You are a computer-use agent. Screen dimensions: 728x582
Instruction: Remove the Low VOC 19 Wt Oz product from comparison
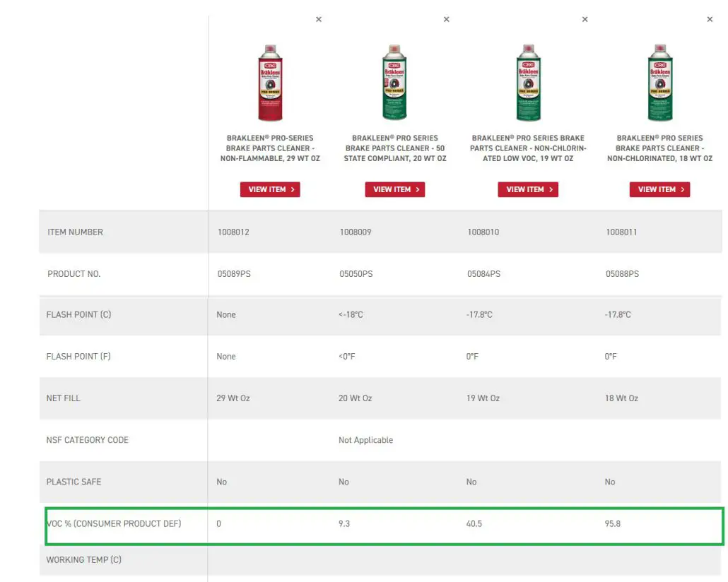coord(585,19)
